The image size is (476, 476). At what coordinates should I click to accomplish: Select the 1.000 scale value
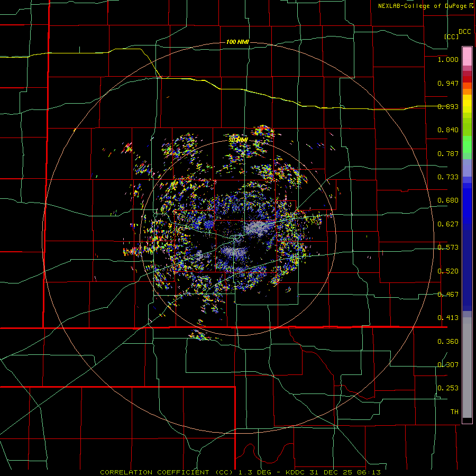448,59
